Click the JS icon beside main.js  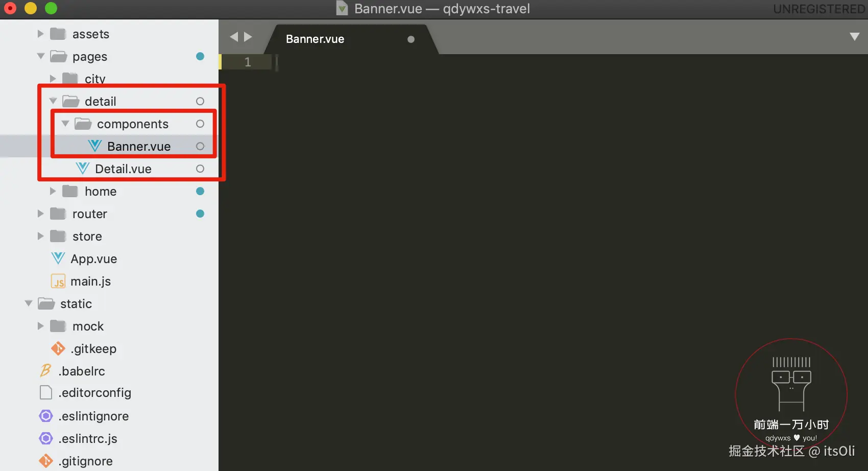[58, 281]
